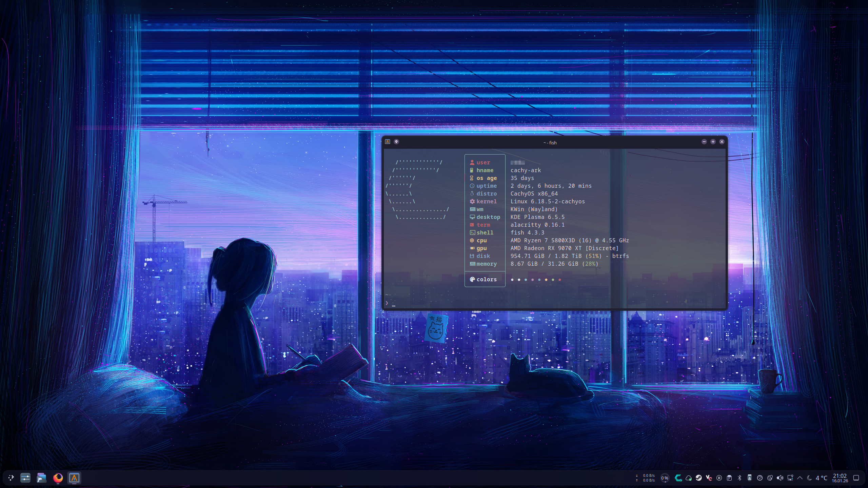The height and width of the screenshot is (488, 868).
Task: Toggle night light from the tray
Action: coord(770,478)
